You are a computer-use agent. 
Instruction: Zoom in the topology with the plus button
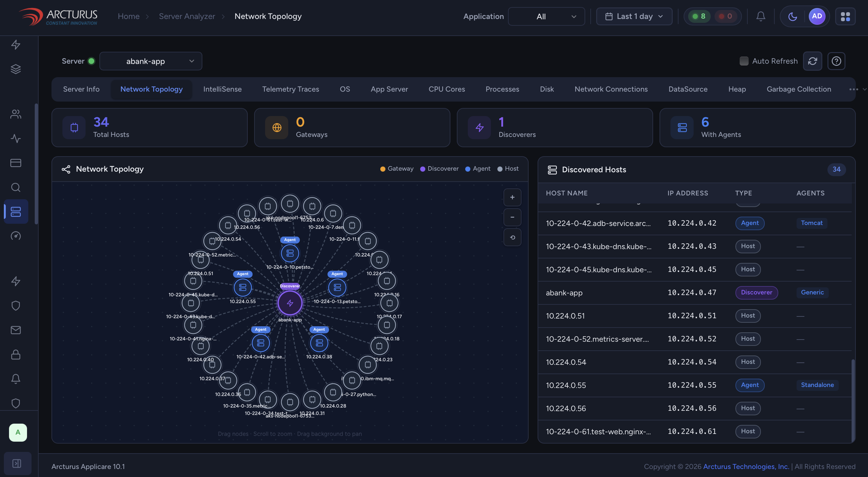pyautogui.click(x=512, y=197)
